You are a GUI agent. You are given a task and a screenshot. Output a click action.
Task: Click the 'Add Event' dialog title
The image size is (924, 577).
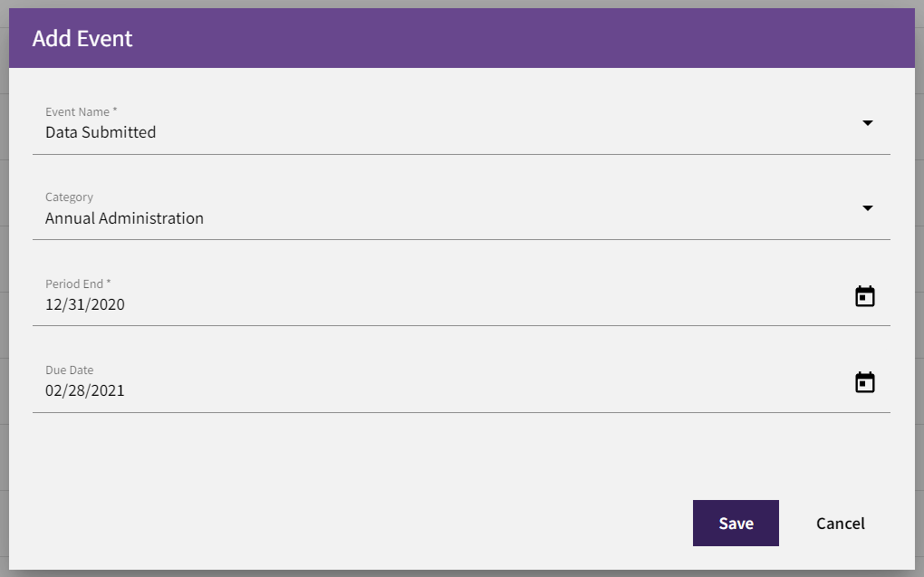82,38
